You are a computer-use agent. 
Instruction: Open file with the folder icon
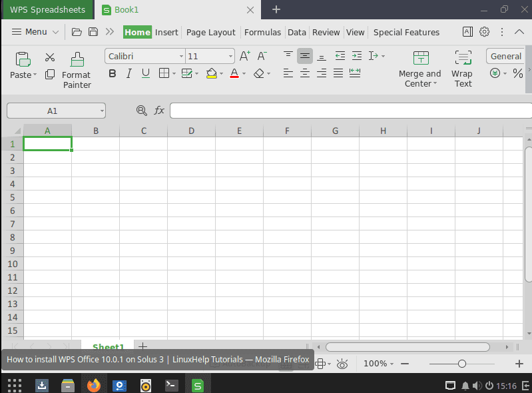[77, 32]
